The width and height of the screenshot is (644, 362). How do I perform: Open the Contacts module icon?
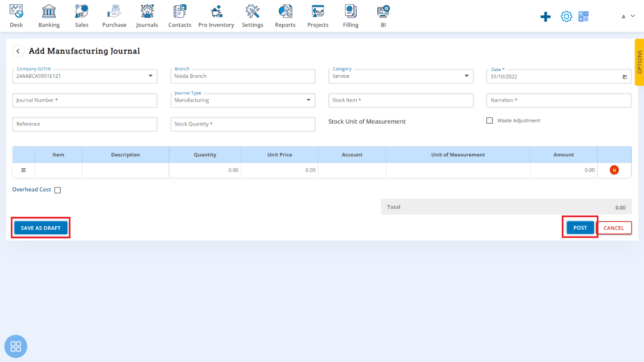click(180, 11)
